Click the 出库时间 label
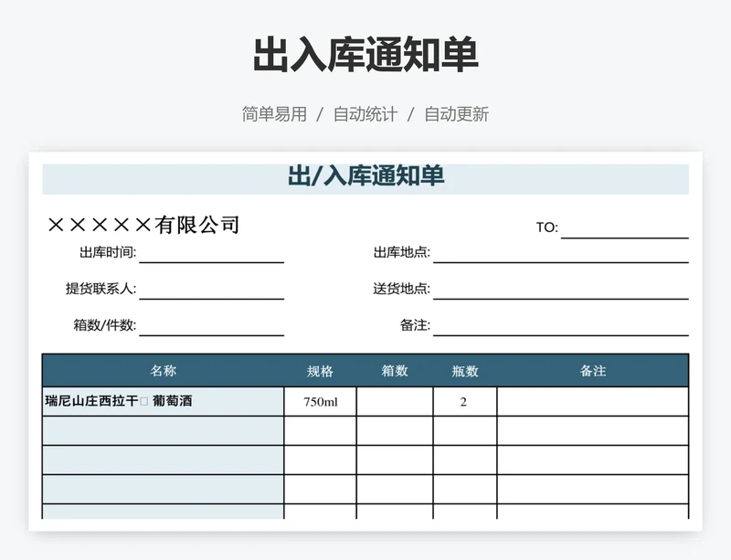 (x=108, y=252)
